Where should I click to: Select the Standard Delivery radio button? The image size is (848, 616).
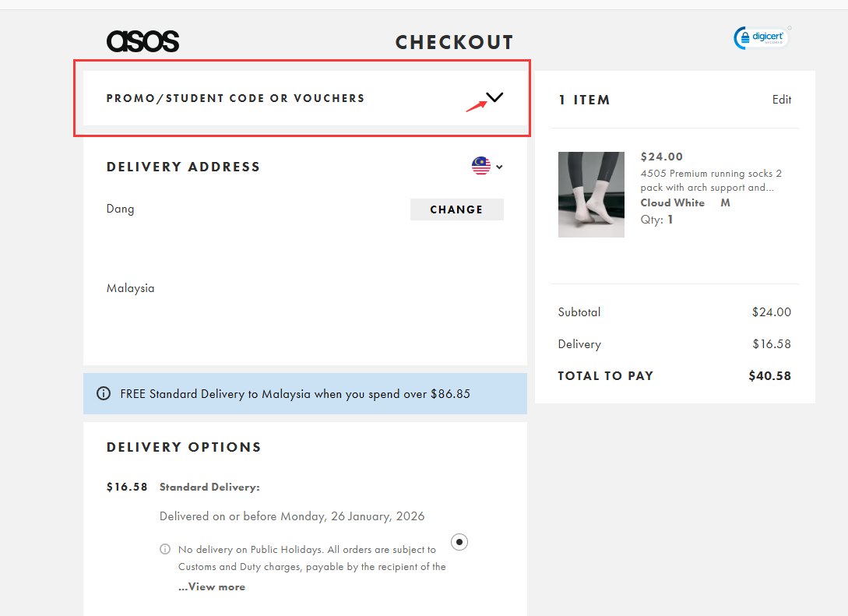[459, 541]
